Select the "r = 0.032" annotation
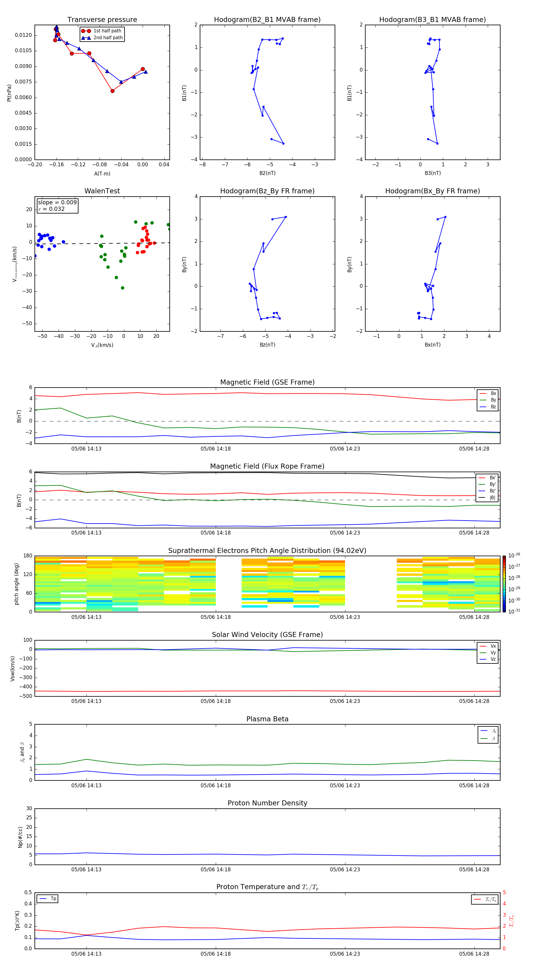This screenshot has height=980, width=535. click(x=51, y=209)
